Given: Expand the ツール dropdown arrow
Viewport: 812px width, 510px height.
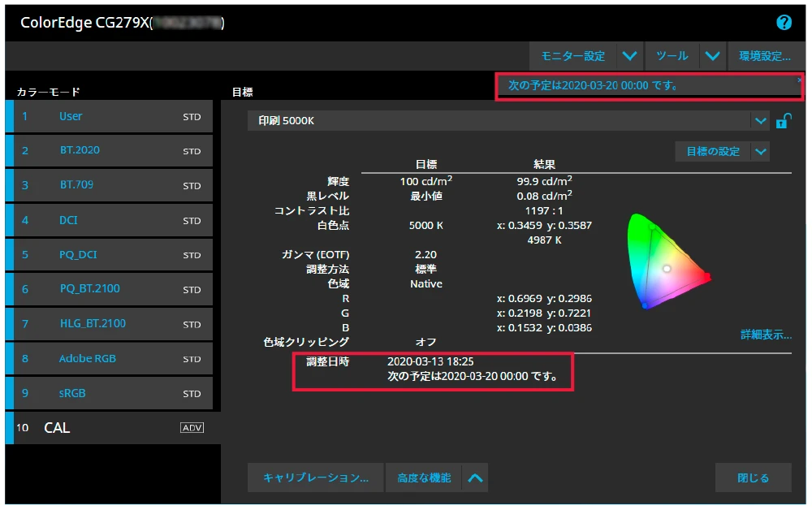Looking at the screenshot, I should (x=713, y=56).
